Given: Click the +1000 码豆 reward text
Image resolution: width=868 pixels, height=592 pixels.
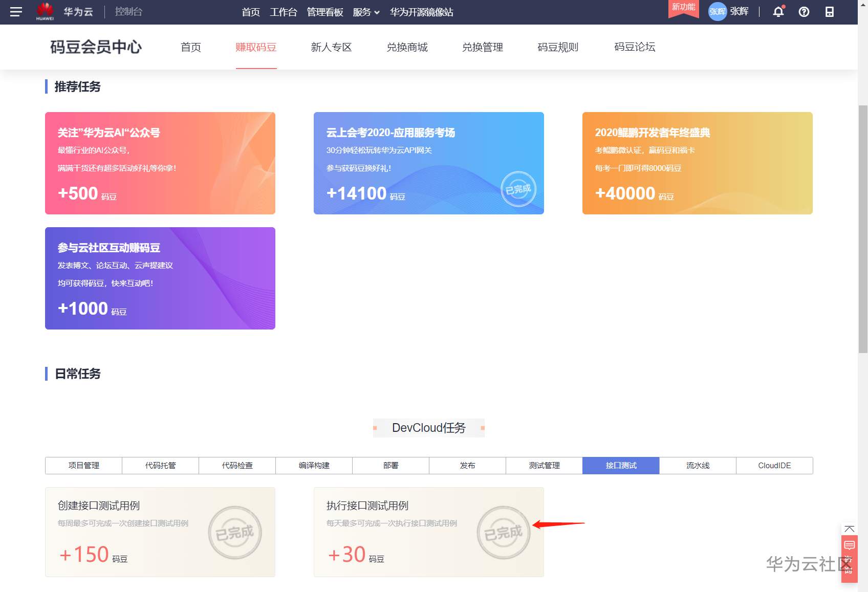Looking at the screenshot, I should 92,309.
